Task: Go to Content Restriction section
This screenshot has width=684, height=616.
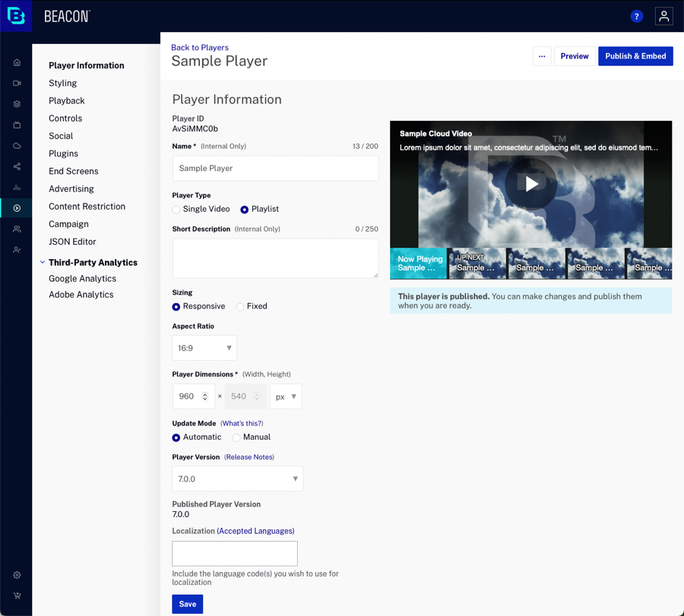Action: pyautogui.click(x=87, y=207)
